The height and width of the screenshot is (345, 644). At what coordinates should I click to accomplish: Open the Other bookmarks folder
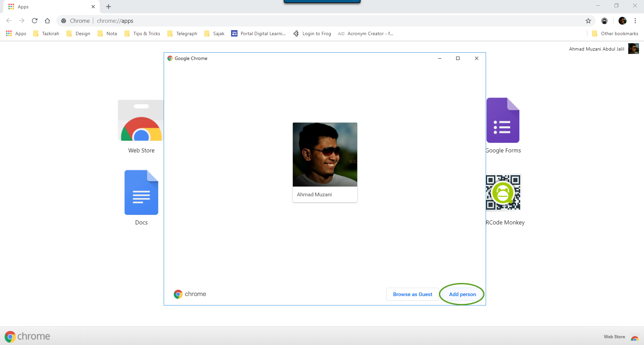coord(615,33)
